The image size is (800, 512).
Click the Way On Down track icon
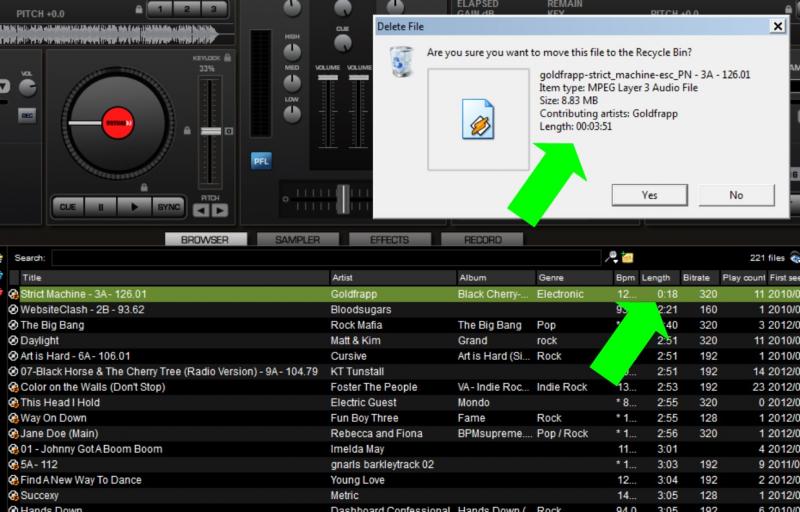pos(14,418)
